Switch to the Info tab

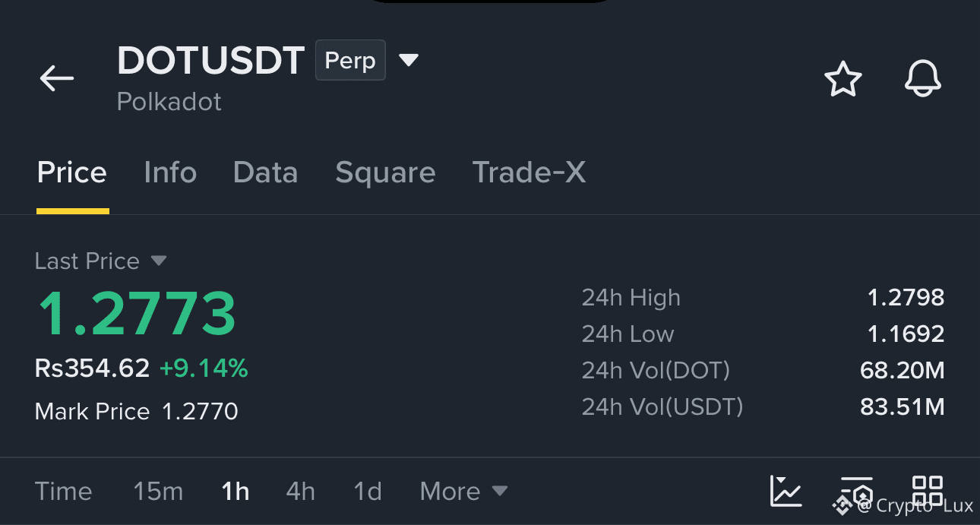click(170, 173)
